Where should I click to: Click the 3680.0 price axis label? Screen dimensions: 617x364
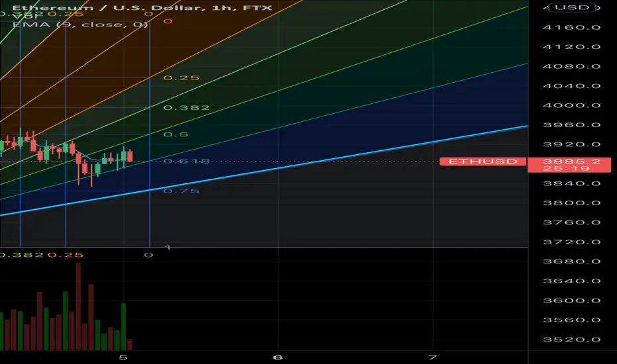(571, 261)
